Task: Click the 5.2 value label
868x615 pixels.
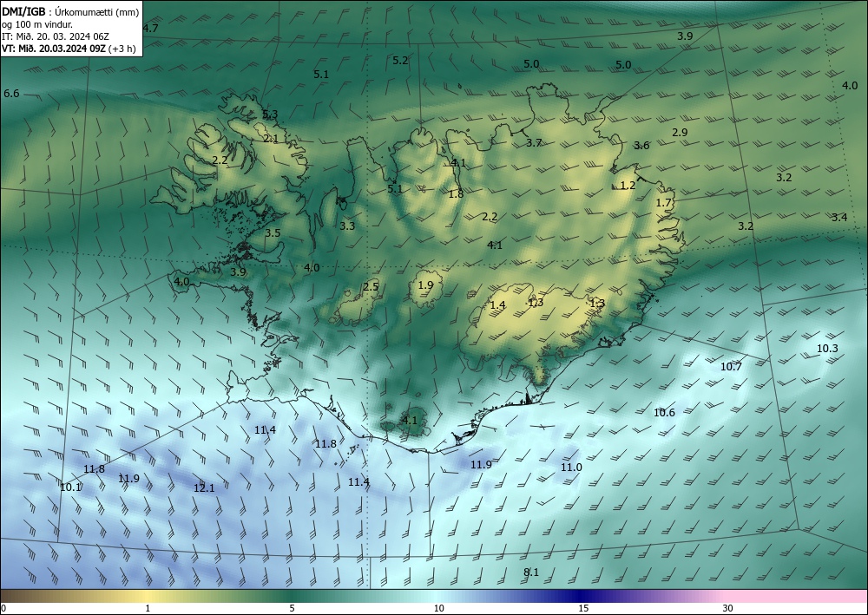Action: pos(400,60)
